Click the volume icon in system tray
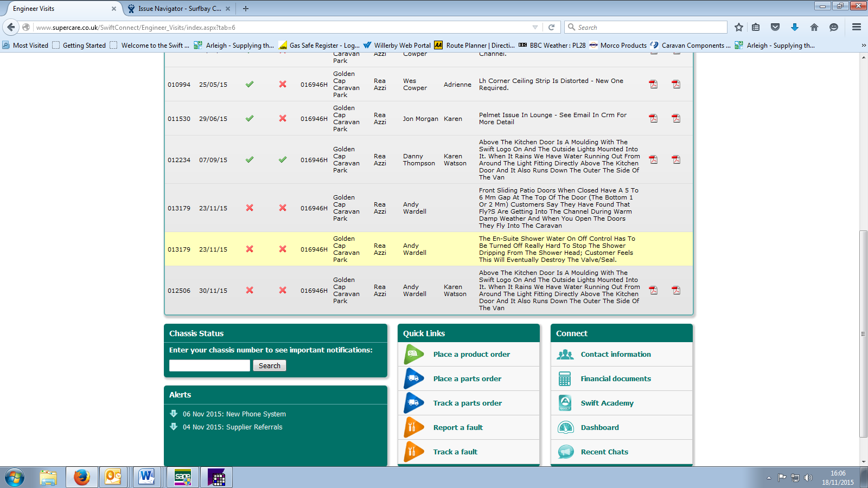The width and height of the screenshot is (868, 488). pos(808,478)
